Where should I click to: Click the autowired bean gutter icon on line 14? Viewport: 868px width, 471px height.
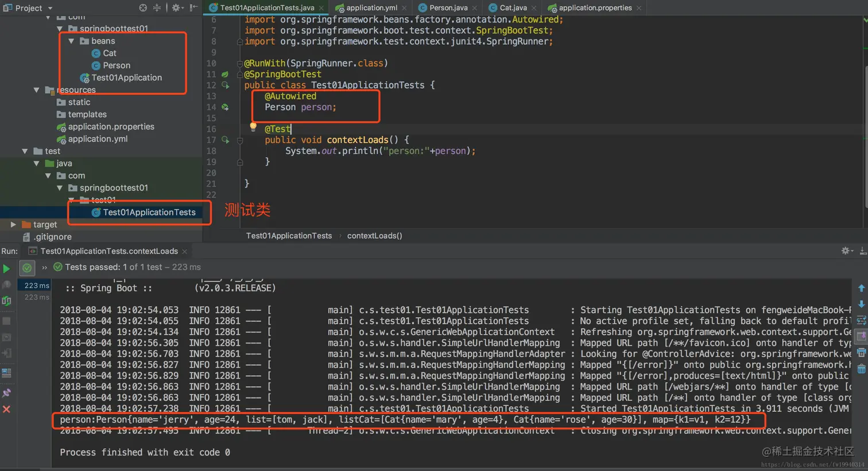[x=225, y=107]
